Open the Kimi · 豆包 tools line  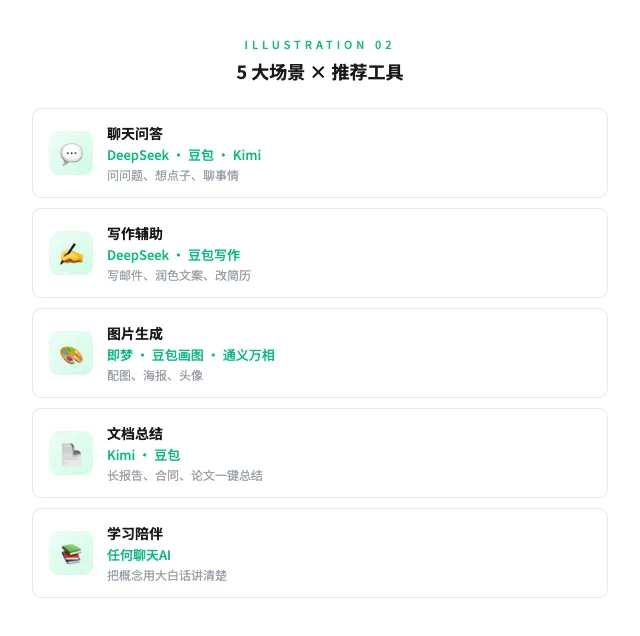(x=143, y=455)
